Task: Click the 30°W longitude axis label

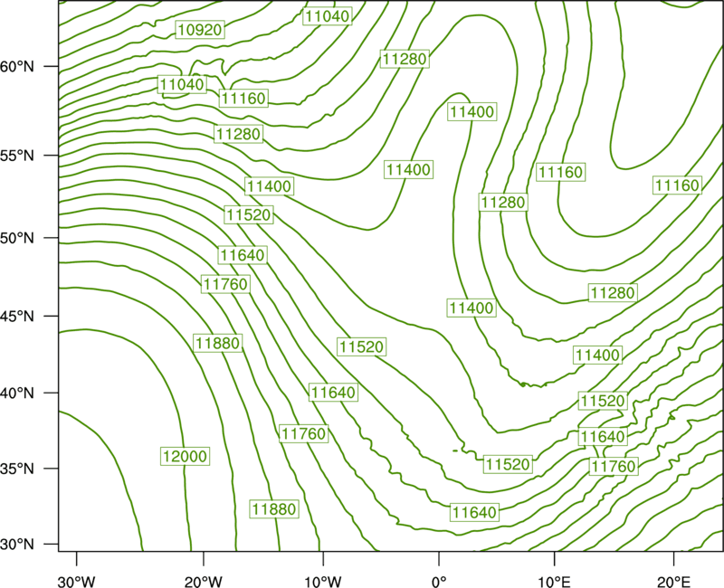Action: [x=77, y=582]
